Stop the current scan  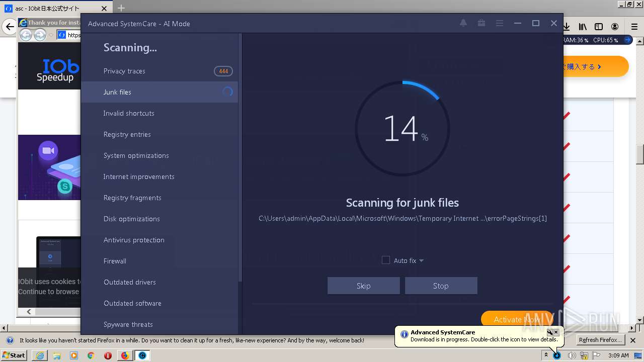click(441, 286)
